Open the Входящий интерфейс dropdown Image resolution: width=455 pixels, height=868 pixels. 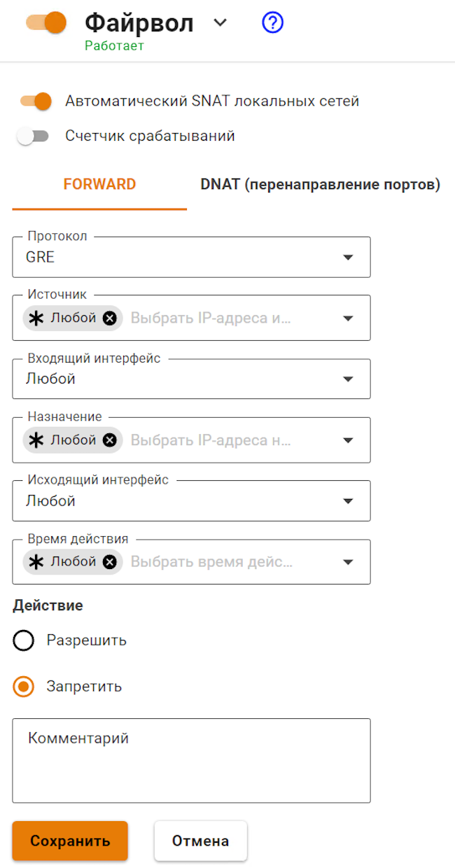(x=191, y=379)
